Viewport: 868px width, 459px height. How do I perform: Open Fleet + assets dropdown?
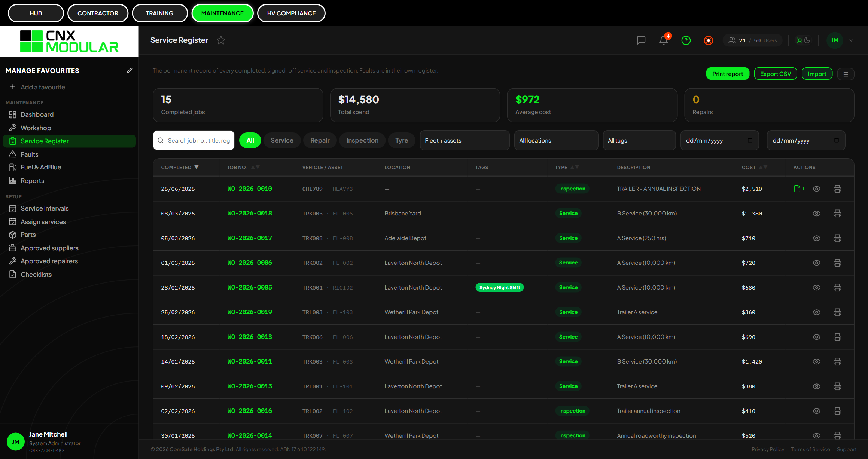tap(465, 140)
